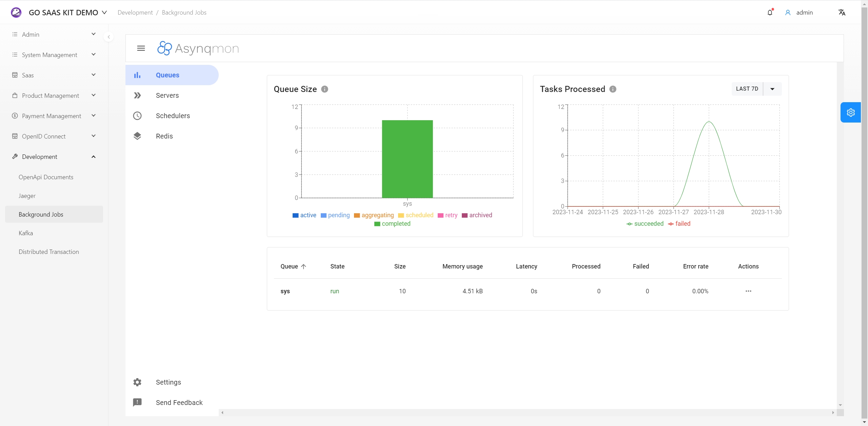Click the Asyncmon logo icon
Image resolution: width=868 pixels, height=426 pixels.
pos(164,48)
